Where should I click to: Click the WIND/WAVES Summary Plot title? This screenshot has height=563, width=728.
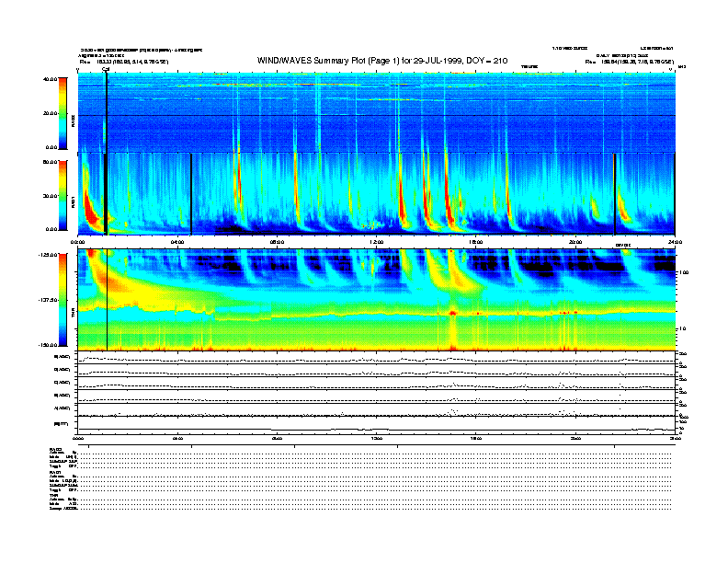(x=382, y=61)
